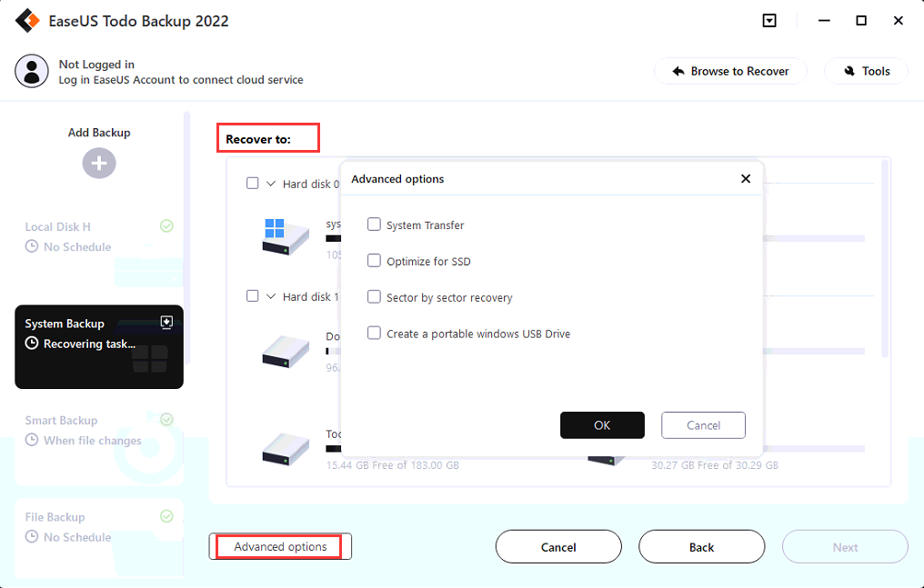Click the Recover to: heading

point(258,139)
